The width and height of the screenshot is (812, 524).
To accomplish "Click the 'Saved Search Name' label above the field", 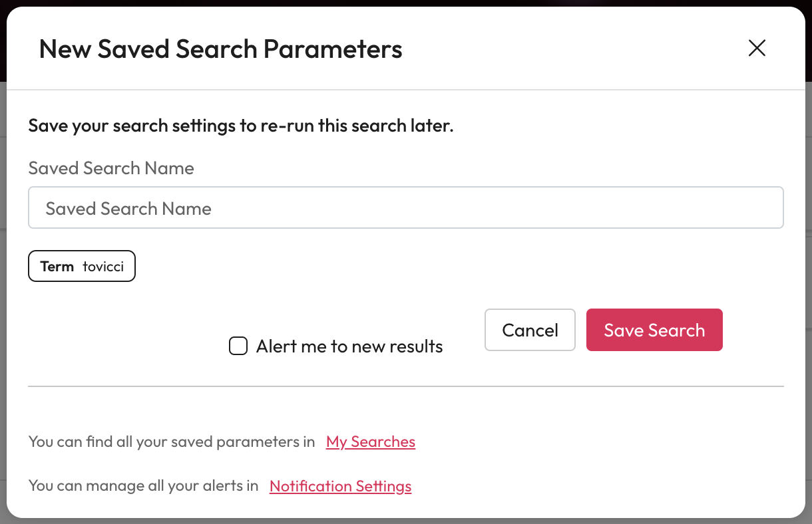I will 111,168.
